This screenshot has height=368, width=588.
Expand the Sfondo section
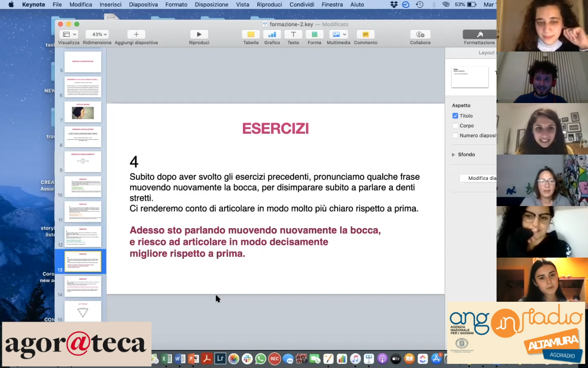click(x=453, y=155)
